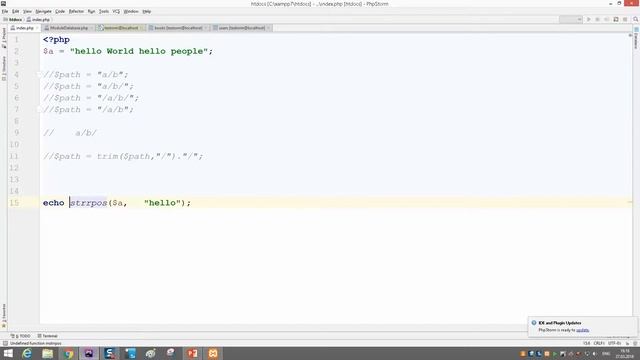Click the "hello World hello people" string
Viewport: 640px width, 360px height.
[139, 51]
